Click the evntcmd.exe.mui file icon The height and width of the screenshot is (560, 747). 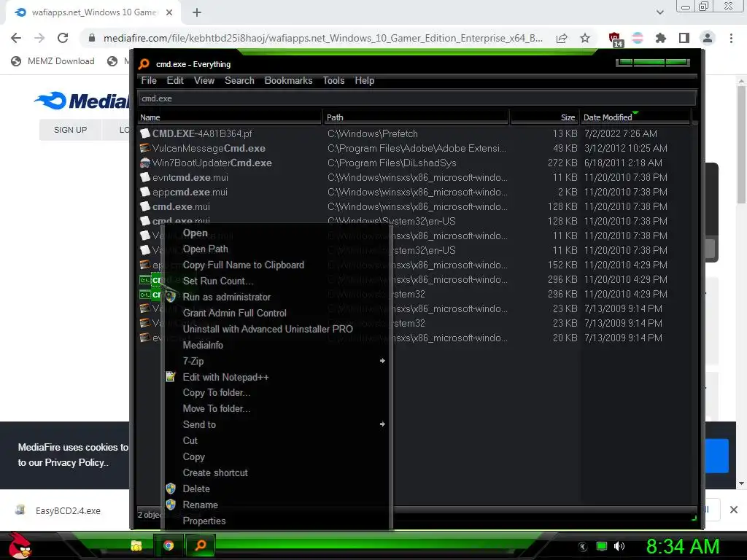[145, 178]
